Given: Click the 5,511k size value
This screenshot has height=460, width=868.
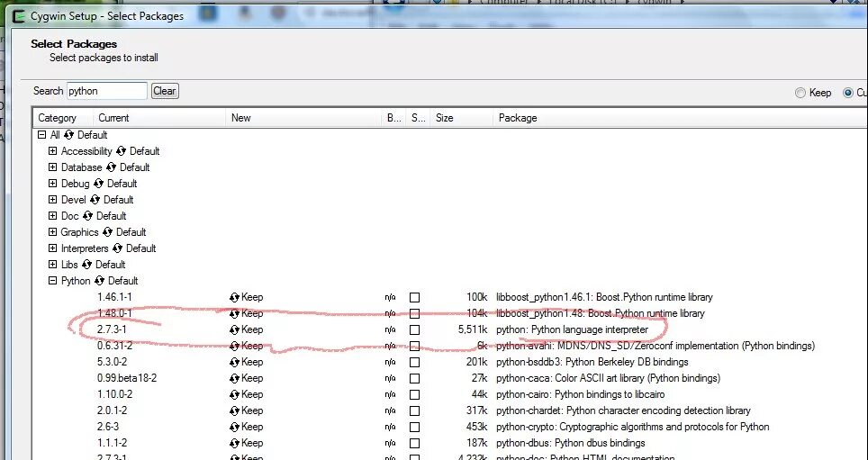Looking at the screenshot, I should (x=473, y=329).
